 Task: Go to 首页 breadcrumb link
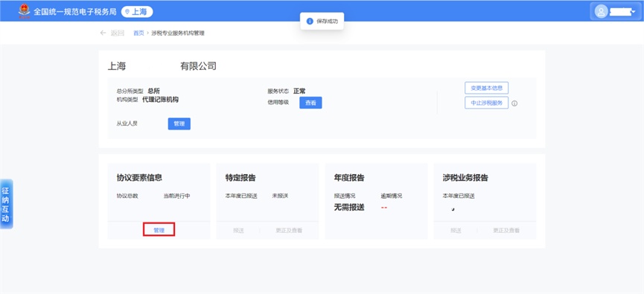click(x=138, y=33)
